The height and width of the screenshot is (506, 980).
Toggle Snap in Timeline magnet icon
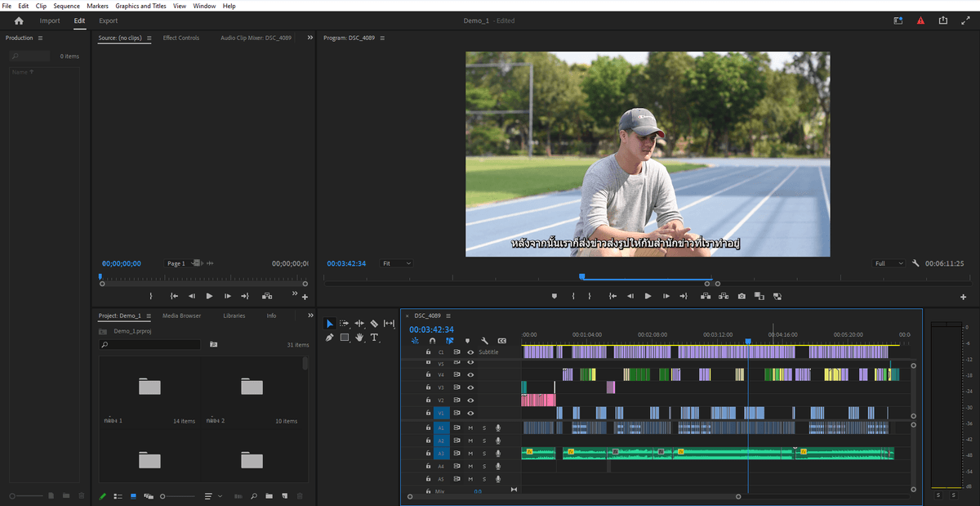point(432,341)
